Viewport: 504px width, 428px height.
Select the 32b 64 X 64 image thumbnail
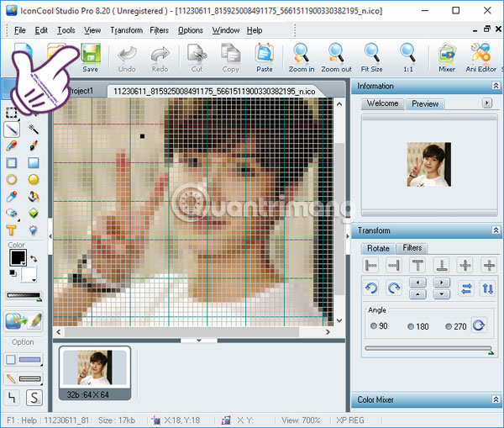pos(95,373)
